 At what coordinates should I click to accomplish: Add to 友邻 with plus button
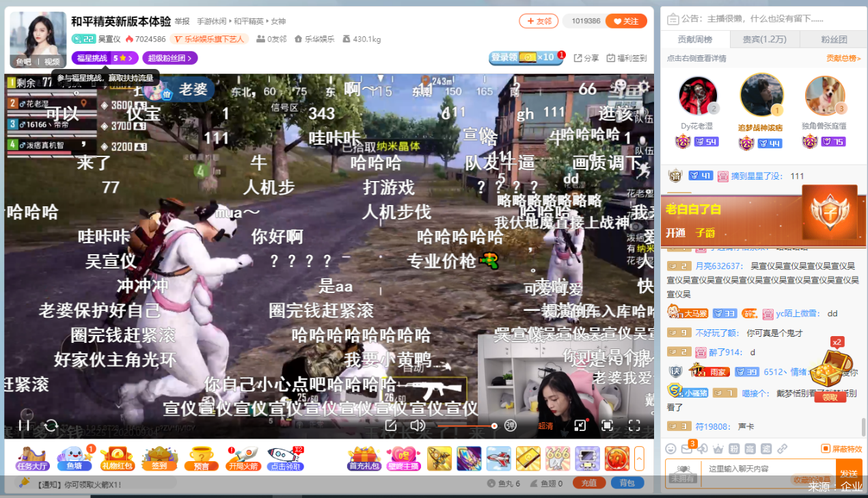click(x=539, y=21)
